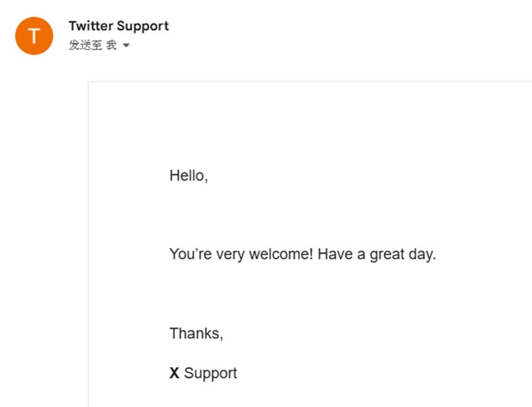Select the 我 recipient character
The height and width of the screenshot is (407, 532).
(111, 45)
